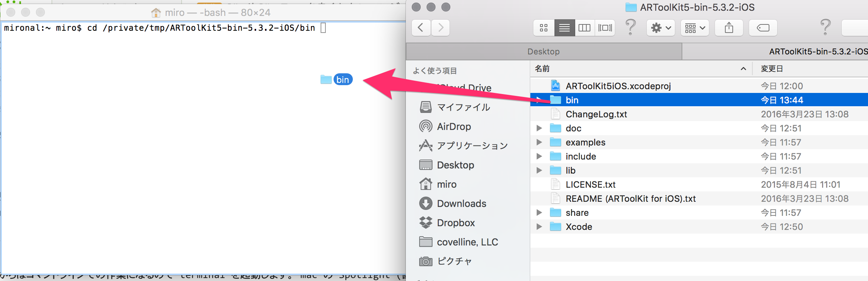868x281 pixels.
Task: Select the doc folder row
Action: tap(699, 128)
